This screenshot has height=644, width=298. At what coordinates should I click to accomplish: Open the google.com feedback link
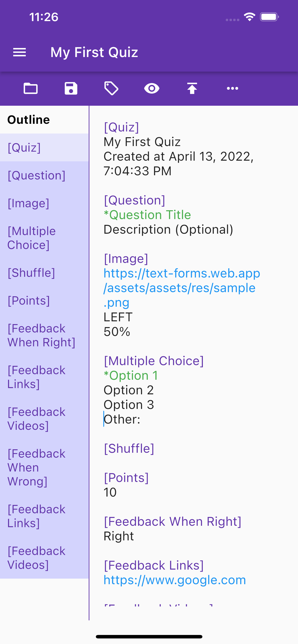click(x=175, y=580)
